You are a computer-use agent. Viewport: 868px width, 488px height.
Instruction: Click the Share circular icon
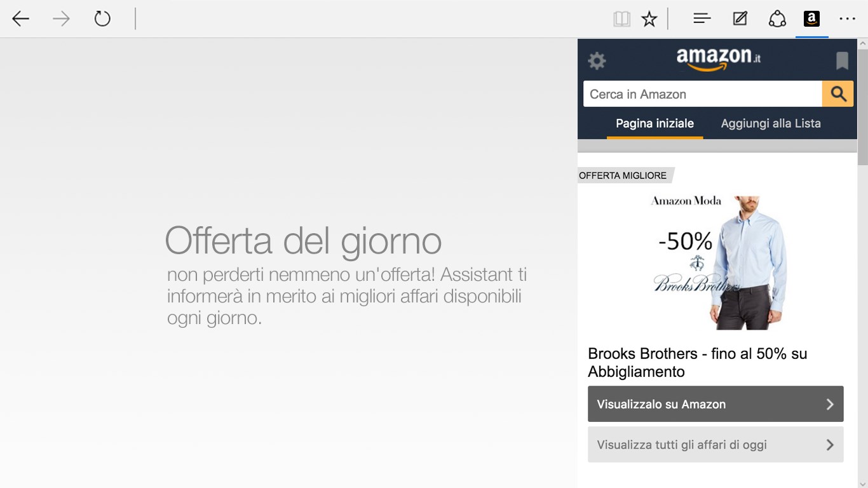777,19
